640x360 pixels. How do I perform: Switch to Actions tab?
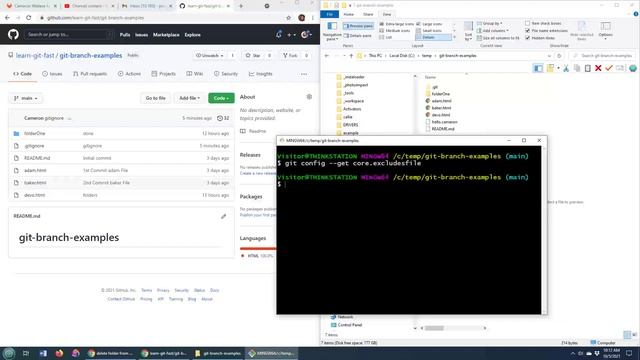click(x=129, y=74)
